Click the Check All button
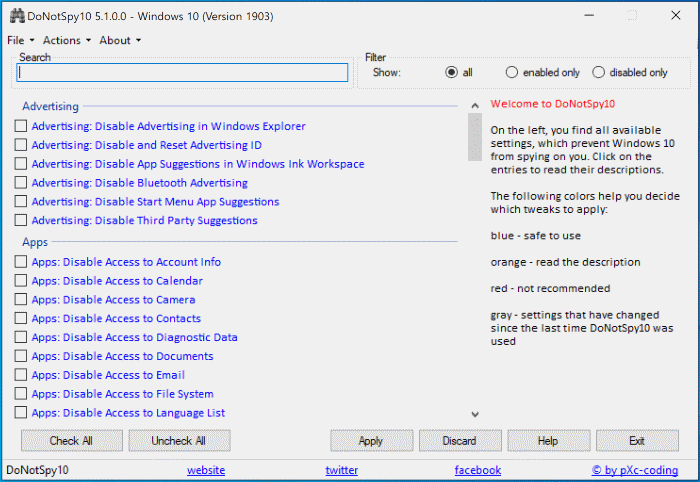This screenshot has width=700, height=482. 71,440
